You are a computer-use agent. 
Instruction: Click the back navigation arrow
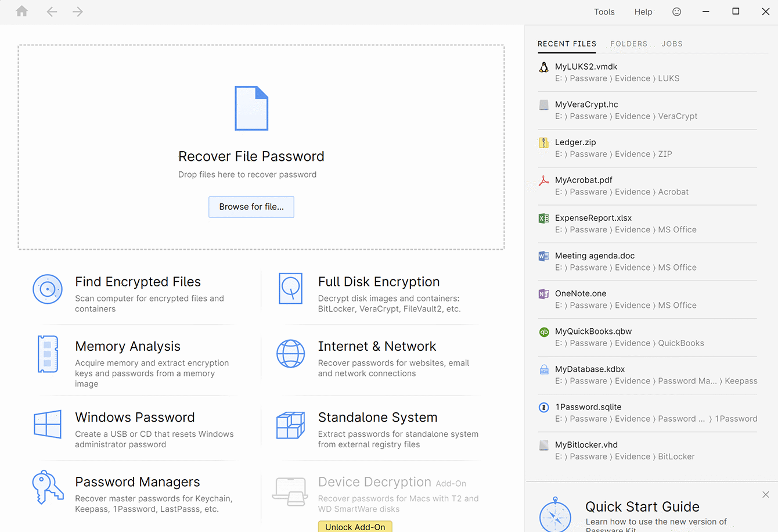pyautogui.click(x=52, y=12)
